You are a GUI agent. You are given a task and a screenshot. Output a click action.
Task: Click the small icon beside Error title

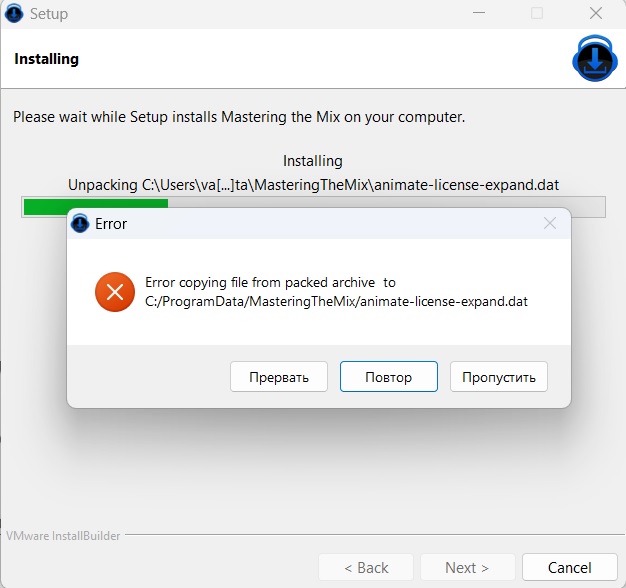(x=81, y=224)
